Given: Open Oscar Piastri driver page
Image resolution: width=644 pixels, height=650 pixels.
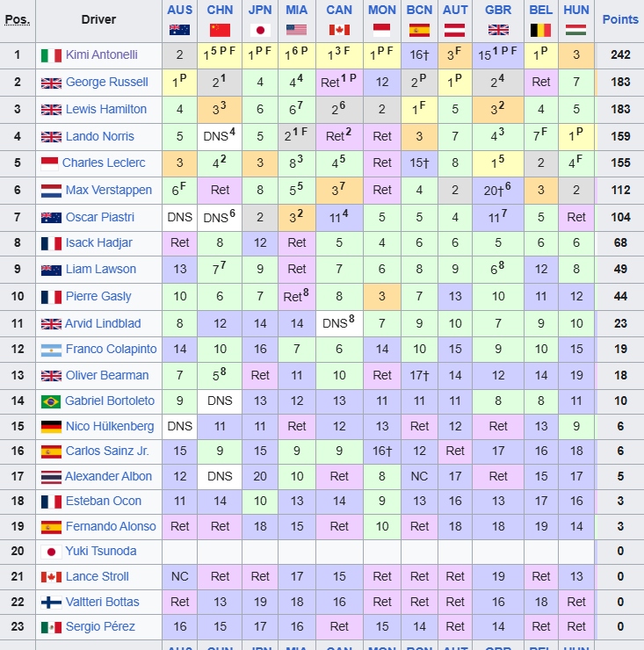Looking at the screenshot, I should (100, 217).
